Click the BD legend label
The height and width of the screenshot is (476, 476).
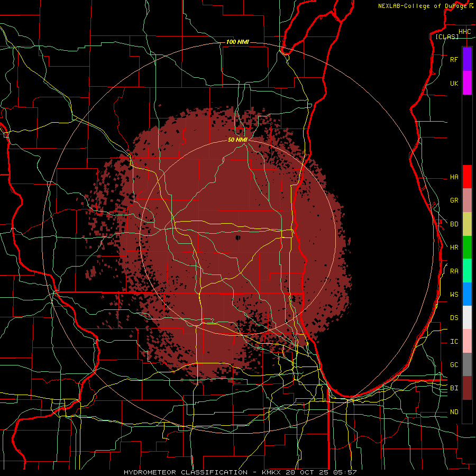454,224
